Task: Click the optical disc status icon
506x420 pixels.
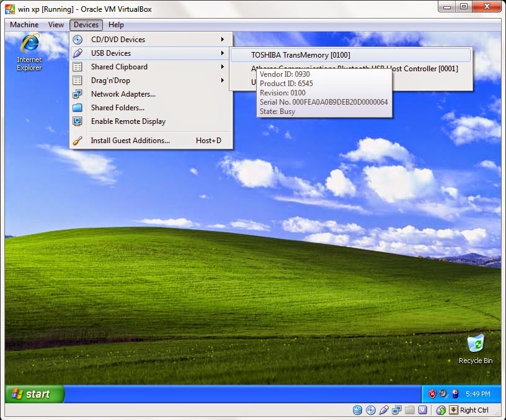Action: [x=371, y=410]
